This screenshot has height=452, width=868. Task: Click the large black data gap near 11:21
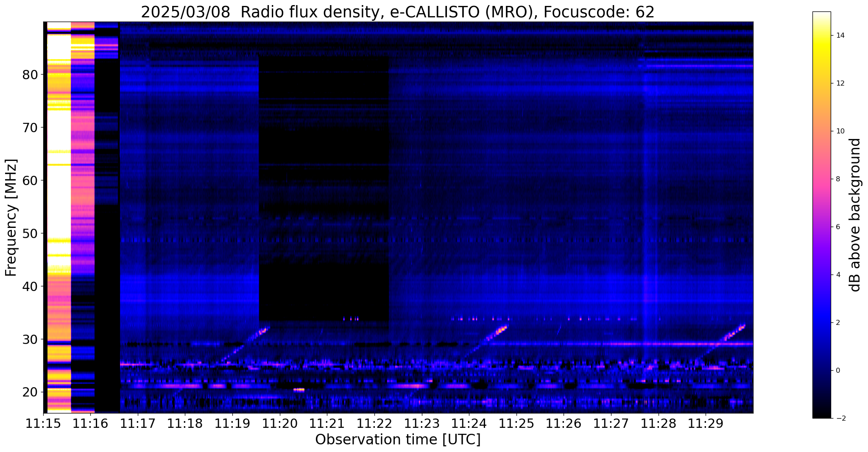pos(324,189)
